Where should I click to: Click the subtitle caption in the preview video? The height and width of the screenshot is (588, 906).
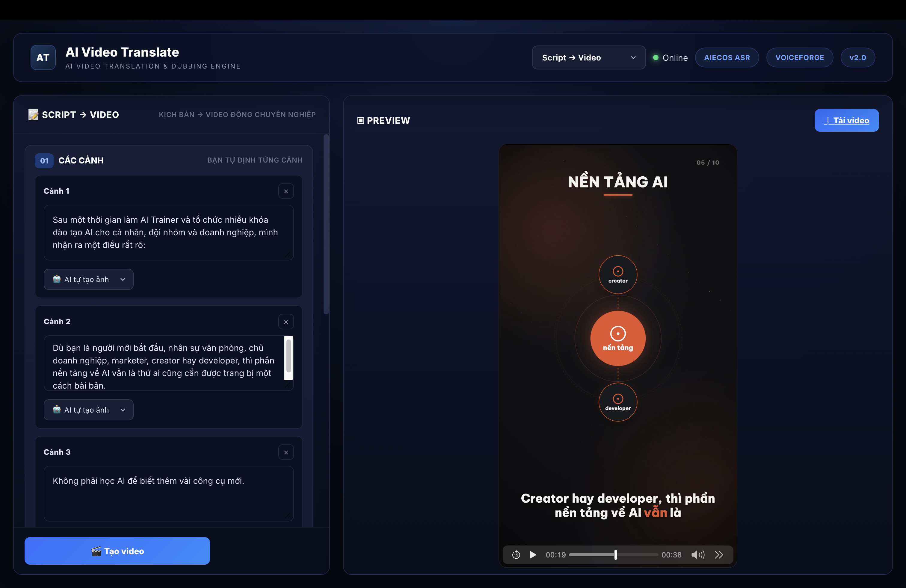click(618, 505)
